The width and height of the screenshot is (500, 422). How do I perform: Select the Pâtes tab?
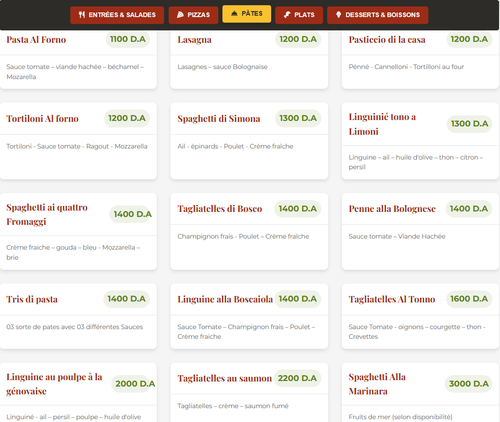click(x=247, y=14)
